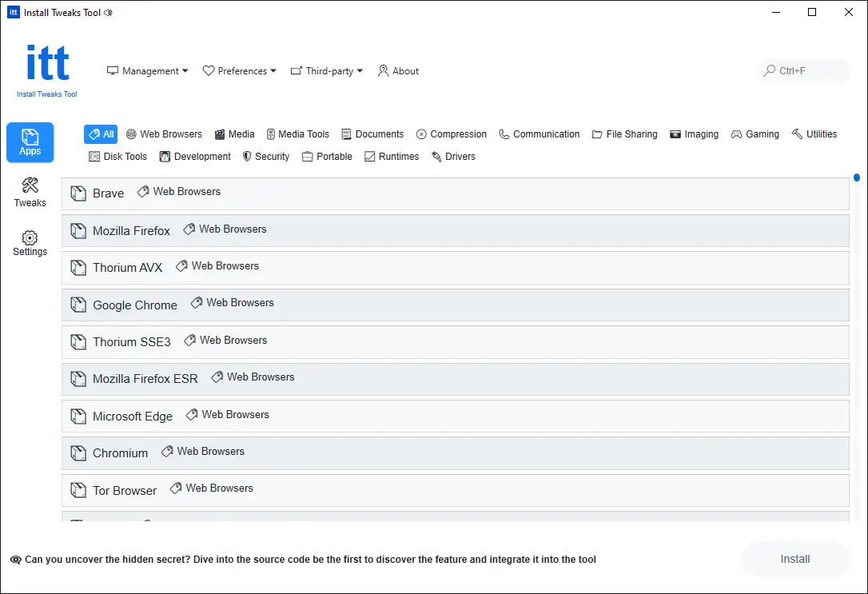Image resolution: width=868 pixels, height=594 pixels.
Task: Click the app list scrollbar thumb
Action: (856, 177)
